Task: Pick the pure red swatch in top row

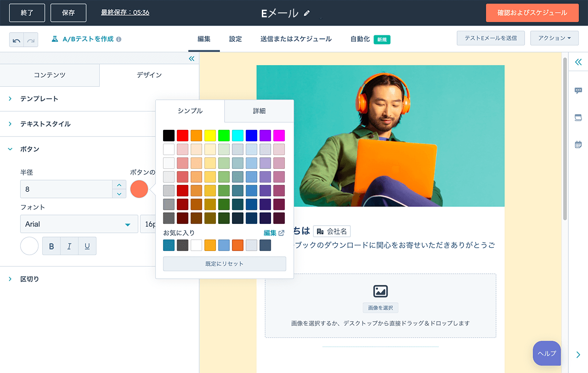Action: [183, 135]
